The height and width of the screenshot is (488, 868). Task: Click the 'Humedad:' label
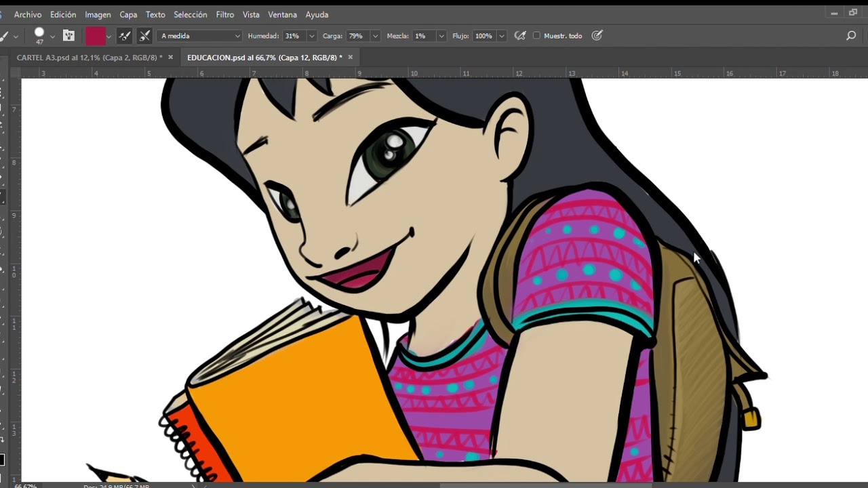[263, 36]
